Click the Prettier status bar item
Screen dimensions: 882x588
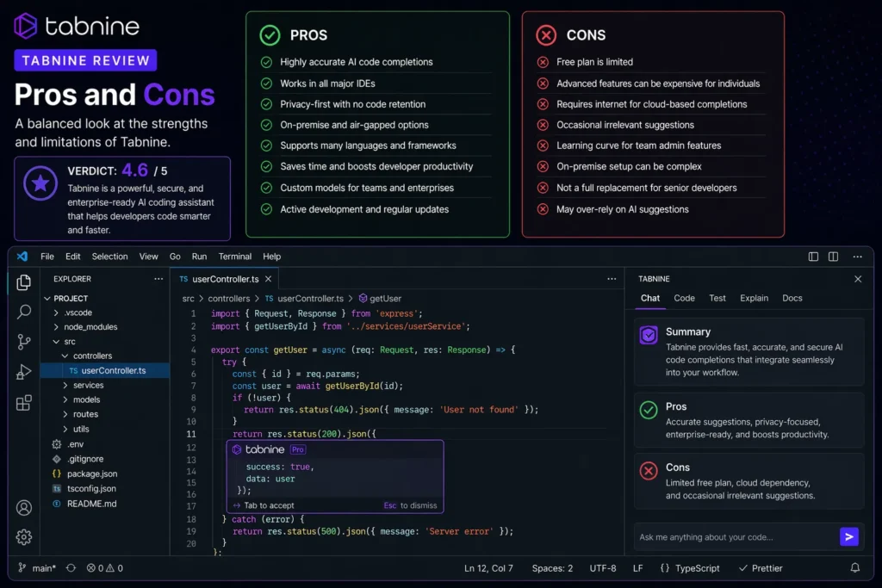tap(761, 567)
